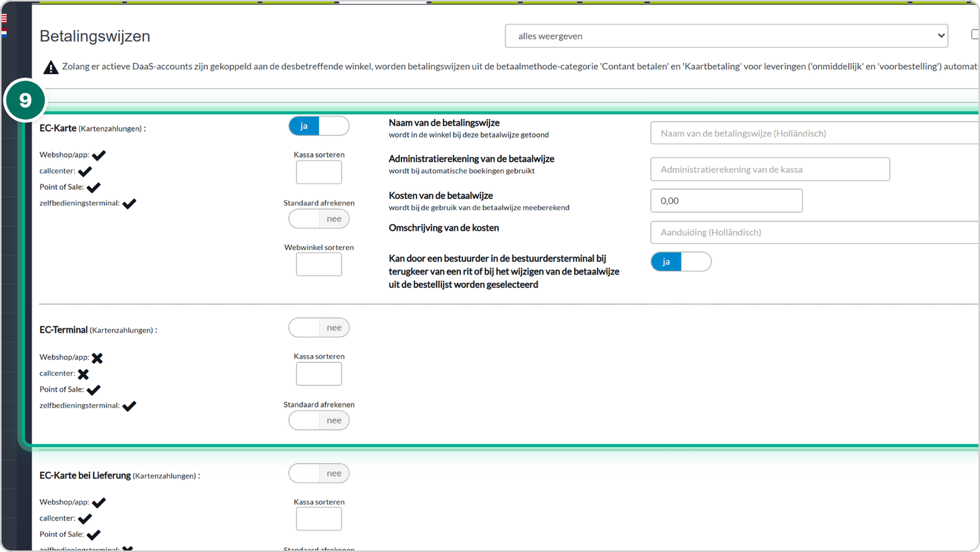980x552 pixels.
Task: Click EC-Terminal zelfbedieningsterminal checkmark
Action: [129, 406]
